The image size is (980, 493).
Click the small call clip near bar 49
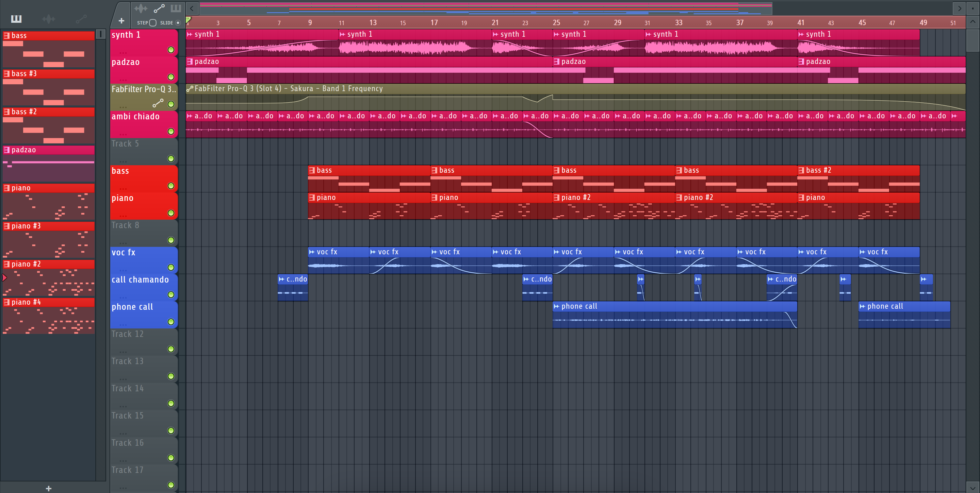click(x=926, y=287)
